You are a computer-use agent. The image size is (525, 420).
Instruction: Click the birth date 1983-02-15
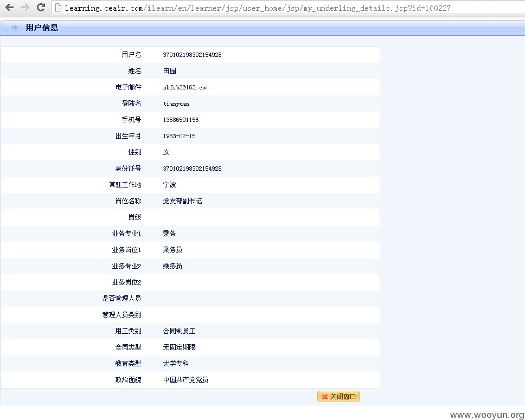pos(179,136)
